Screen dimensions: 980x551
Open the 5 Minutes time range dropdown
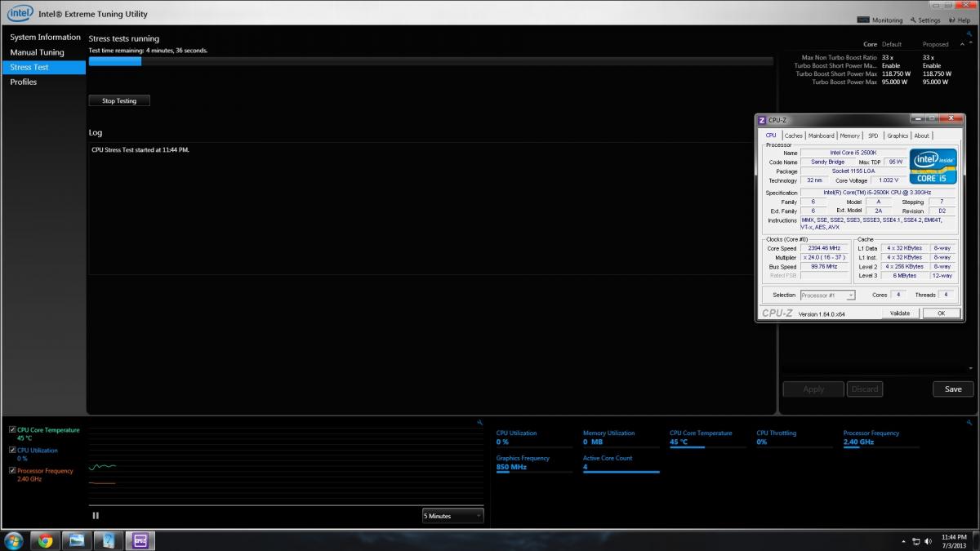point(452,516)
